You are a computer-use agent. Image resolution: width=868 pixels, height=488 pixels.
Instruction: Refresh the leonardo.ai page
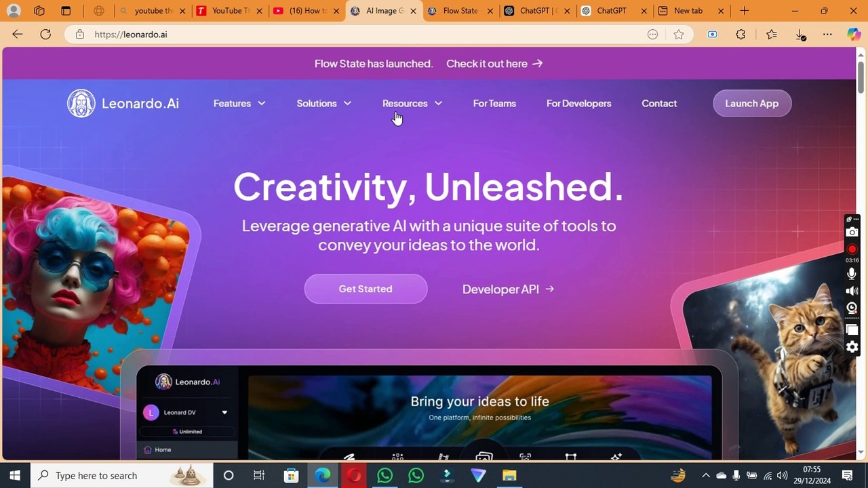coord(45,35)
